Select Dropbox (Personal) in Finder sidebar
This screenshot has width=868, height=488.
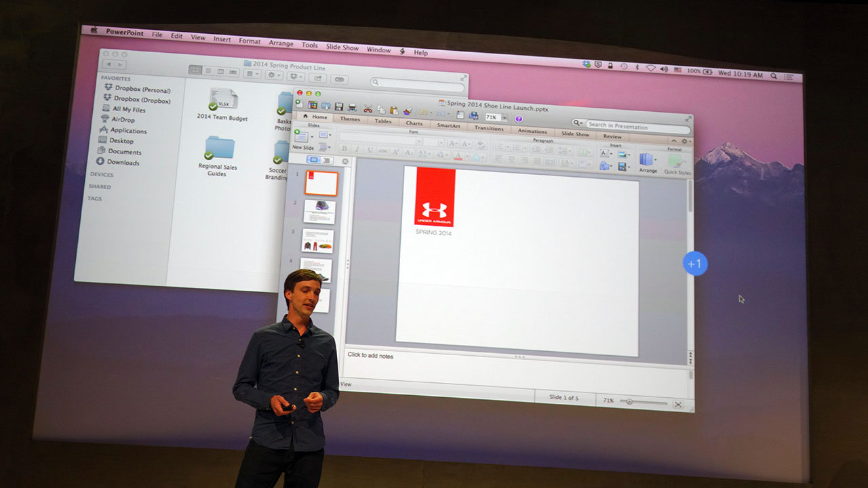point(137,89)
